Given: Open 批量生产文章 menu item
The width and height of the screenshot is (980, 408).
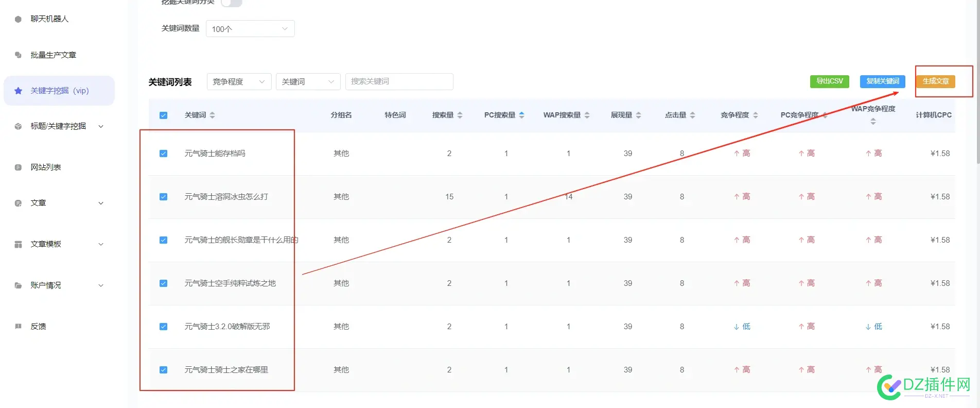Looking at the screenshot, I should [x=53, y=55].
